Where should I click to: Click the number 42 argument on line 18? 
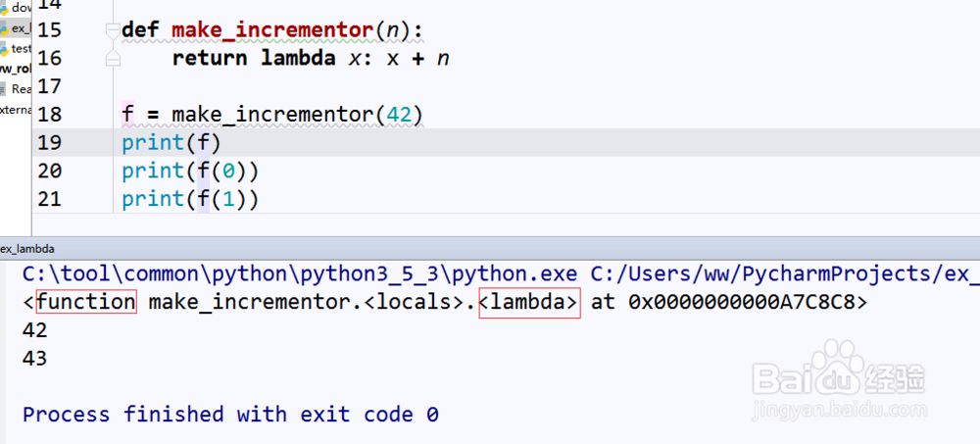[x=398, y=116]
